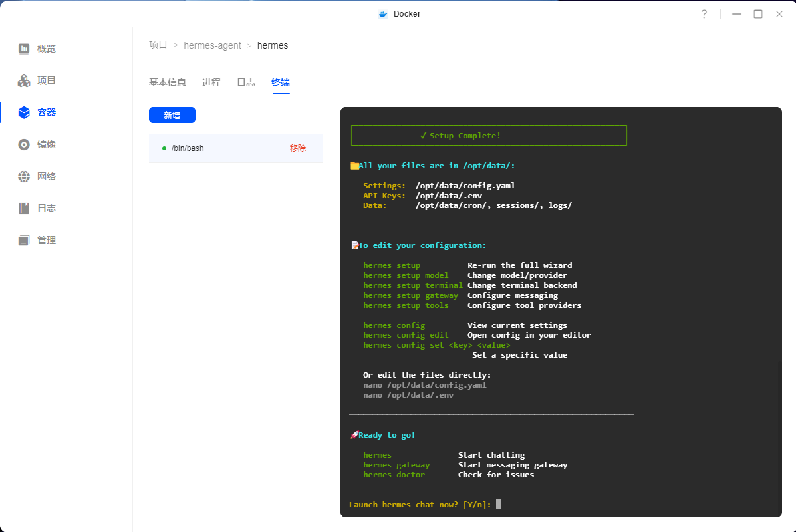Open the 日志 tab of the container
Screen dimensions: 796x532
point(246,82)
